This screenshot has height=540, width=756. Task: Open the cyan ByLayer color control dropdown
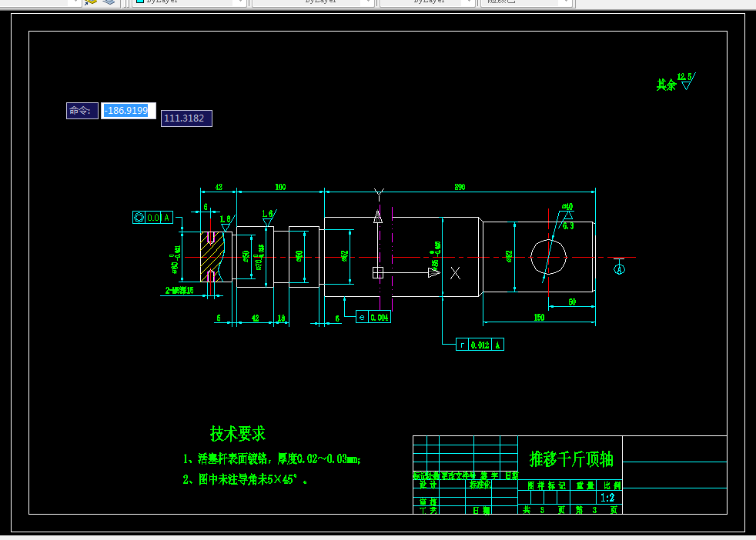click(189, 2)
